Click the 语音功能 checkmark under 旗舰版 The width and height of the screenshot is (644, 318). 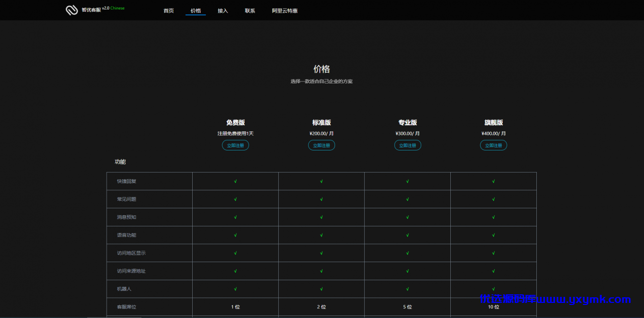[494, 235]
